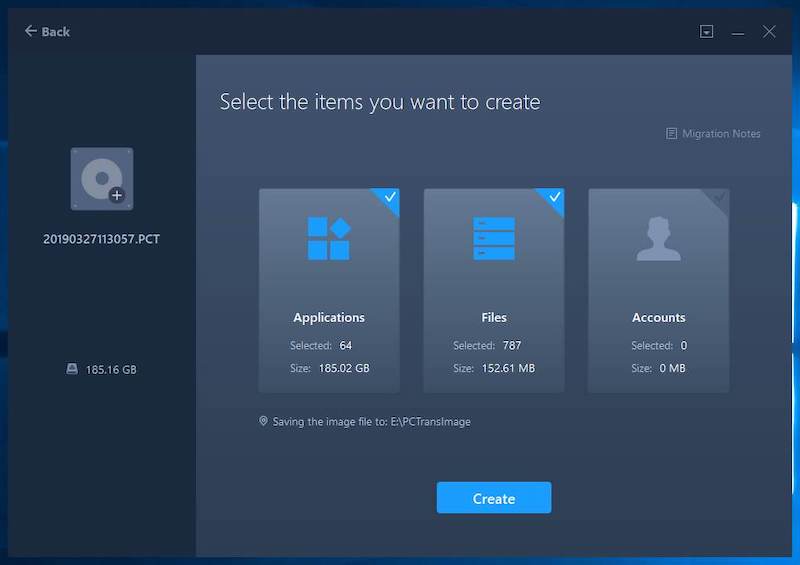Viewport: 800px width, 565px height.
Task: Check the Accounts card checkmark
Action: click(719, 197)
